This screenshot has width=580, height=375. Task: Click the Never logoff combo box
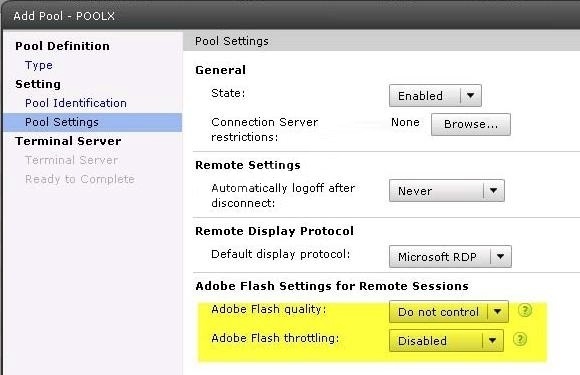coord(447,190)
